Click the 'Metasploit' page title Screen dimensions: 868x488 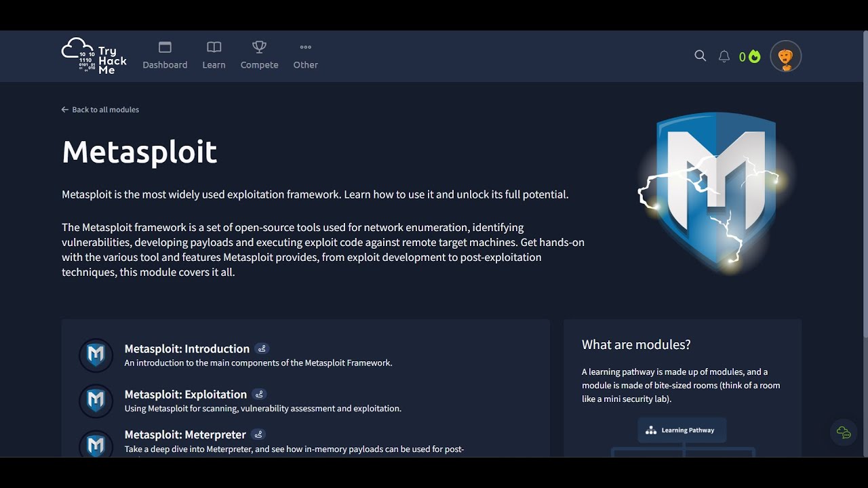tap(140, 152)
